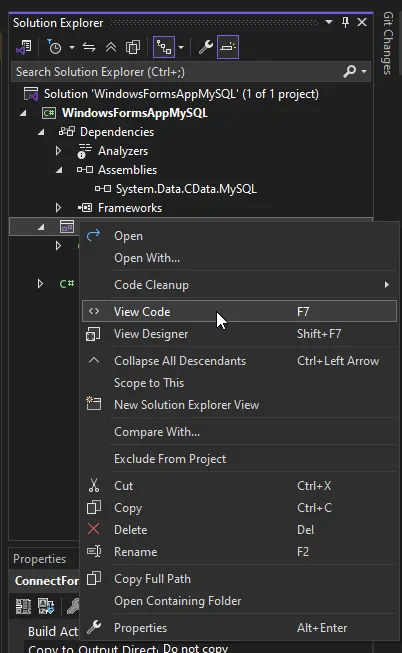The width and height of the screenshot is (402, 653).
Task: Click Sync with Active Document icon
Action: click(89, 47)
